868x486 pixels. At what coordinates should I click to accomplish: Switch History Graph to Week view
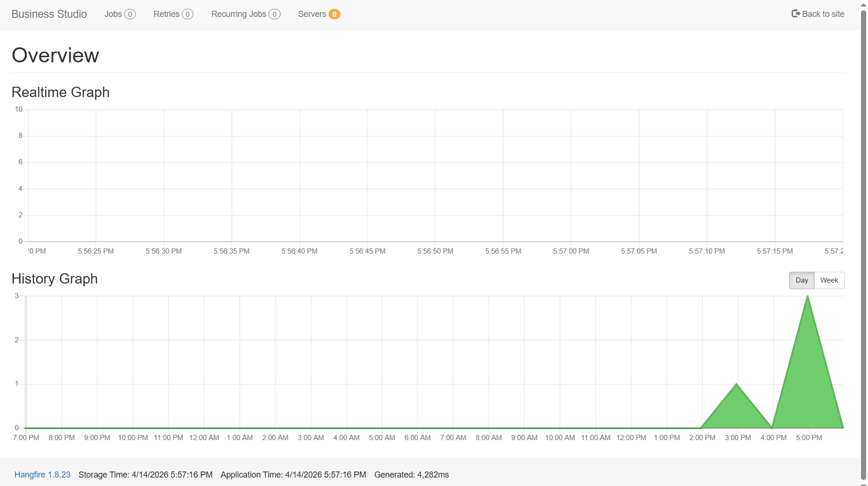click(x=829, y=280)
